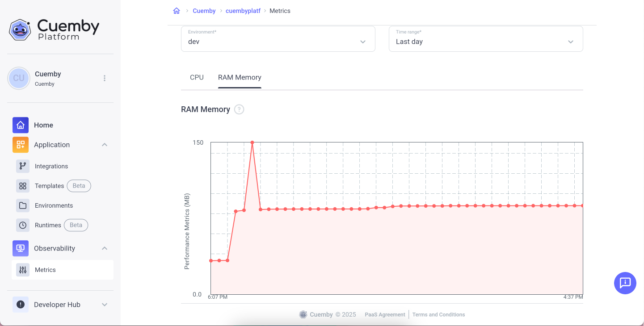Click the RAM Memory help question mark
The width and height of the screenshot is (644, 326).
pos(239,109)
